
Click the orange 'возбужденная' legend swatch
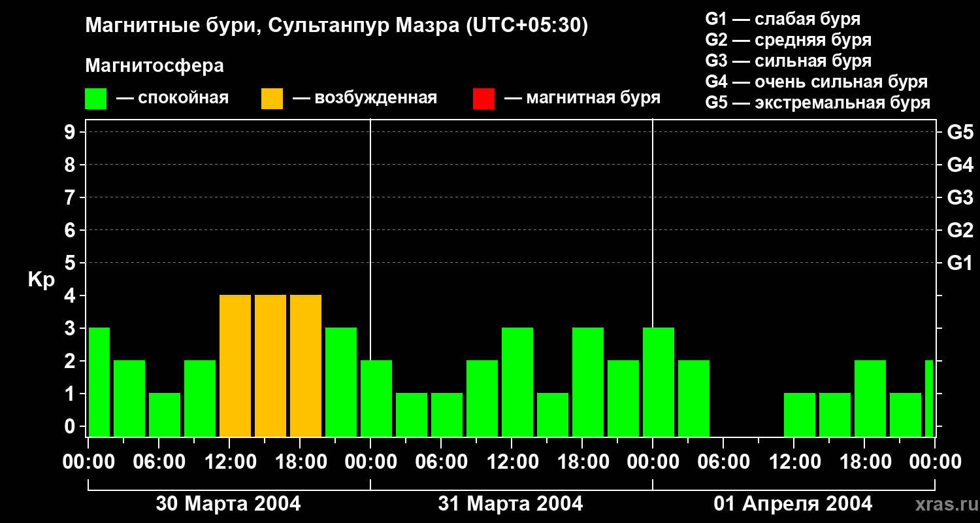tap(272, 99)
